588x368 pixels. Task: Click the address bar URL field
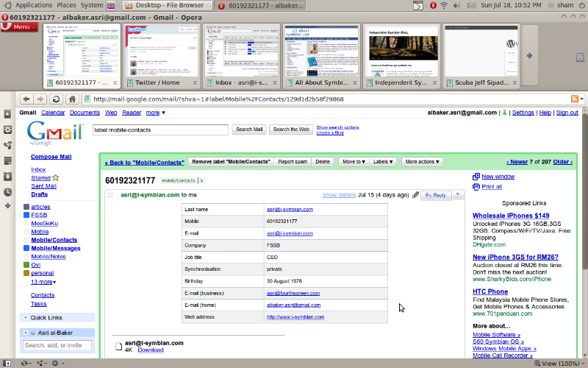pyautogui.click(x=326, y=99)
